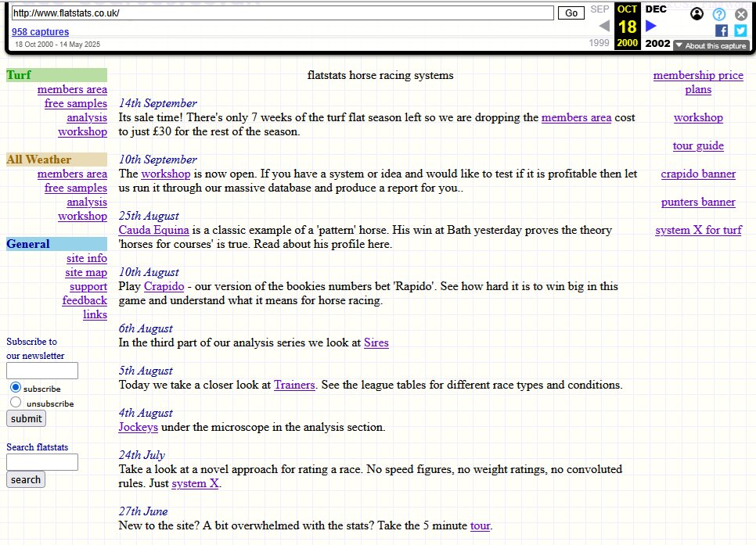Select the unsubscribe radio button
The image size is (756, 545).
17,403
